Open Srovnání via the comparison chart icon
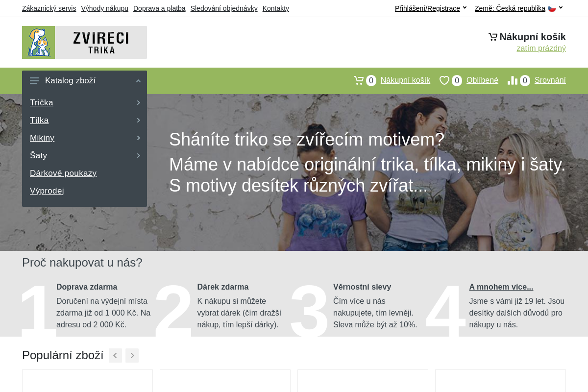Viewport: 588px width, 392px height. point(513,80)
